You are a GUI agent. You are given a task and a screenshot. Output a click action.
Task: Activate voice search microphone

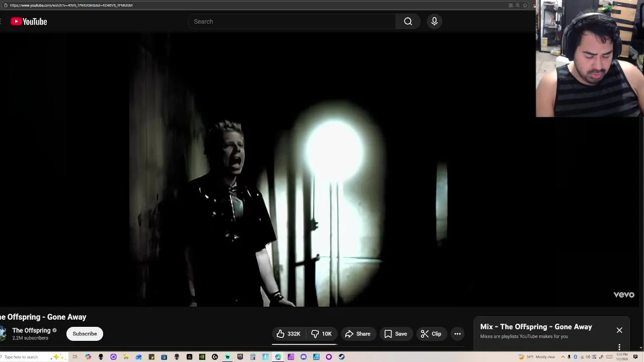point(434,22)
